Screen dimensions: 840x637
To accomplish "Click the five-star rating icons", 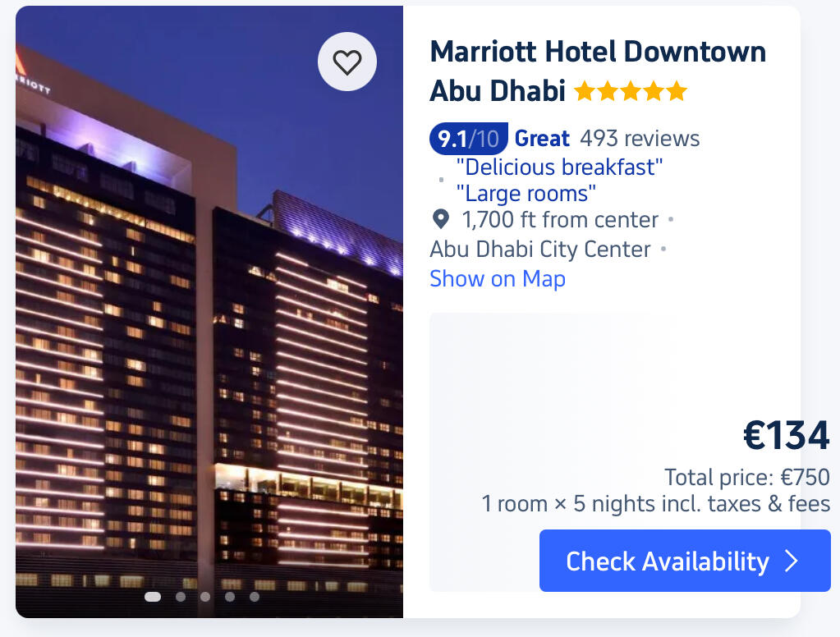I will pyautogui.click(x=631, y=91).
